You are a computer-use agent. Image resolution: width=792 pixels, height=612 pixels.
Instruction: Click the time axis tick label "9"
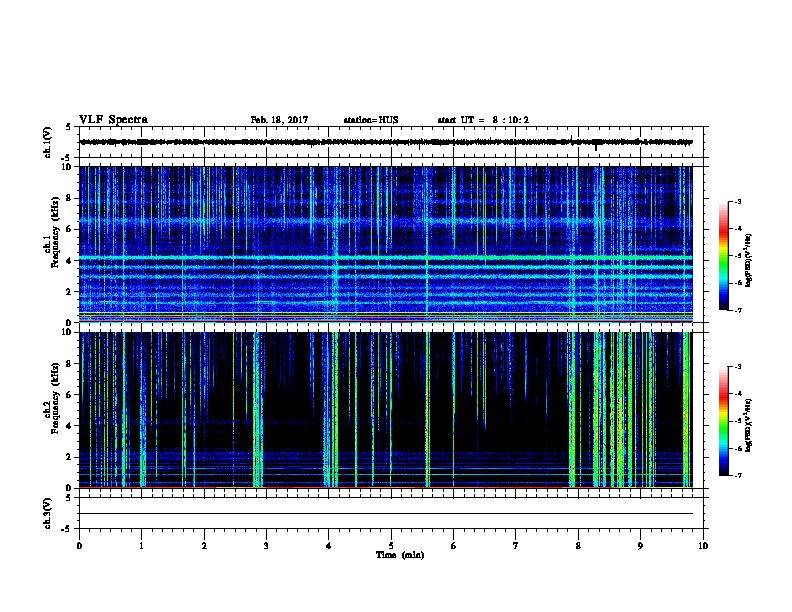coord(640,546)
